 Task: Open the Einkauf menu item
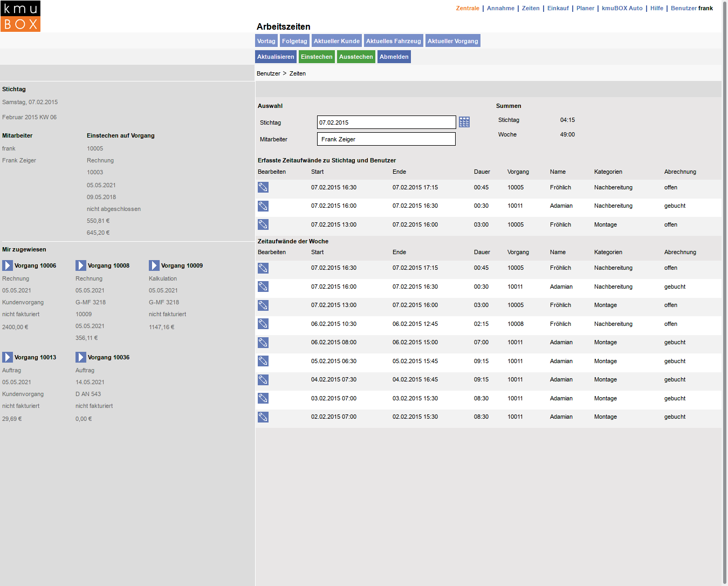click(x=558, y=8)
